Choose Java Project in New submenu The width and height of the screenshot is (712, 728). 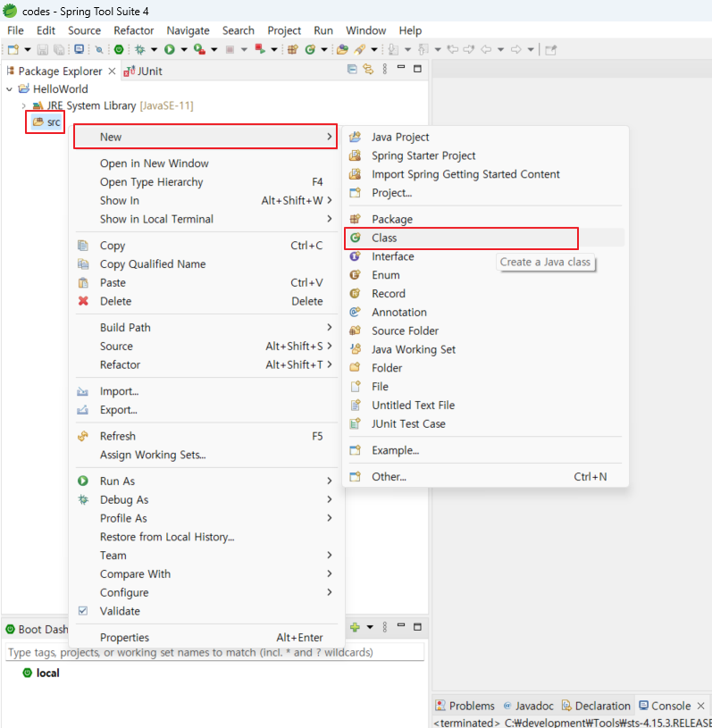485,137
